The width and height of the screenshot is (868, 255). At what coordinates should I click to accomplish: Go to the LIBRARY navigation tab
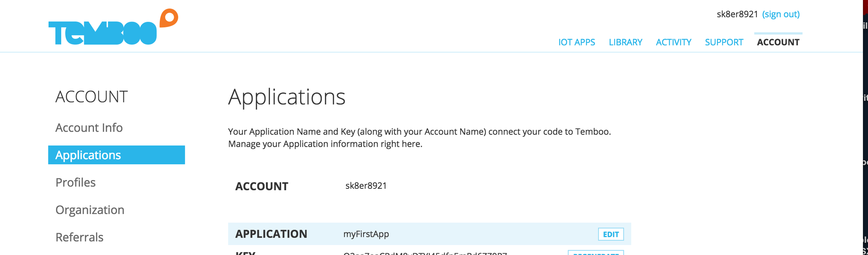(625, 42)
